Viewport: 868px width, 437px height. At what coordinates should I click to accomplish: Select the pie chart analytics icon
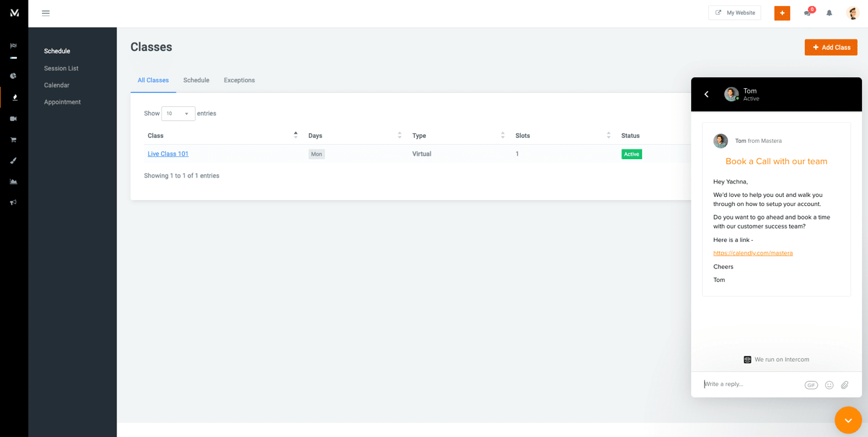14,75
